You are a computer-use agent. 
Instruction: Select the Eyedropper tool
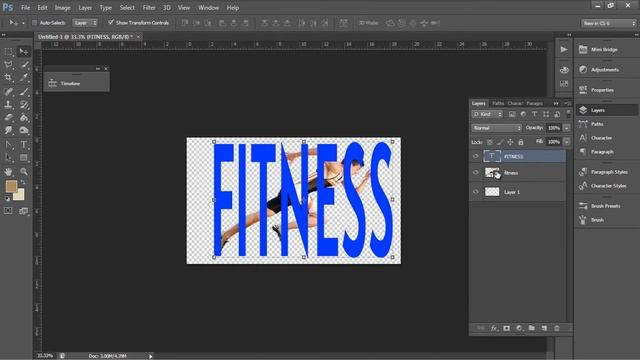pos(24,77)
